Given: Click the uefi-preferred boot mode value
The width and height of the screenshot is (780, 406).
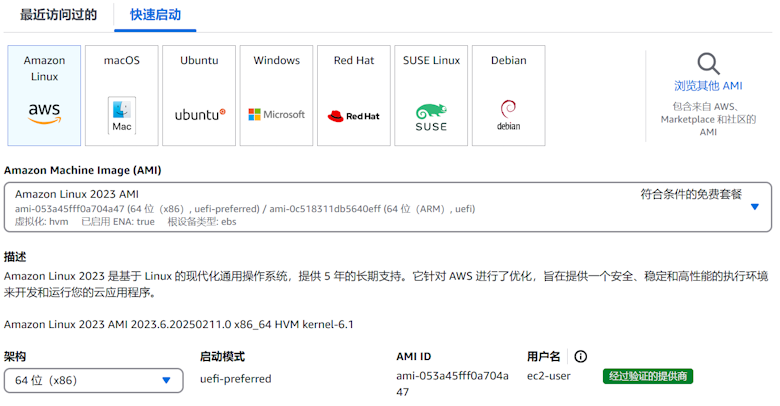Looking at the screenshot, I should point(236,379).
